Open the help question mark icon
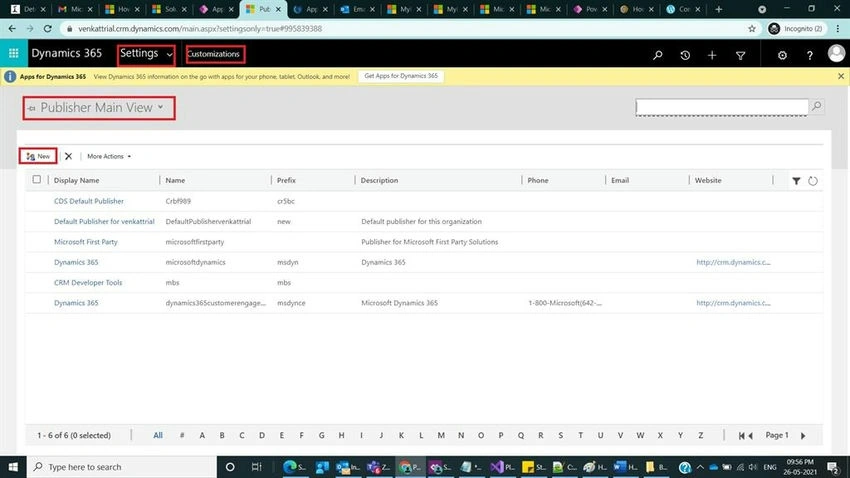 [809, 55]
